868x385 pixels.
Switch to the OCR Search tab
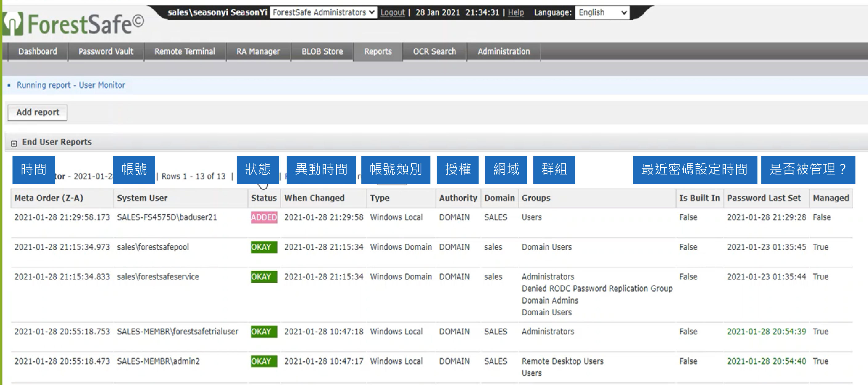(434, 51)
